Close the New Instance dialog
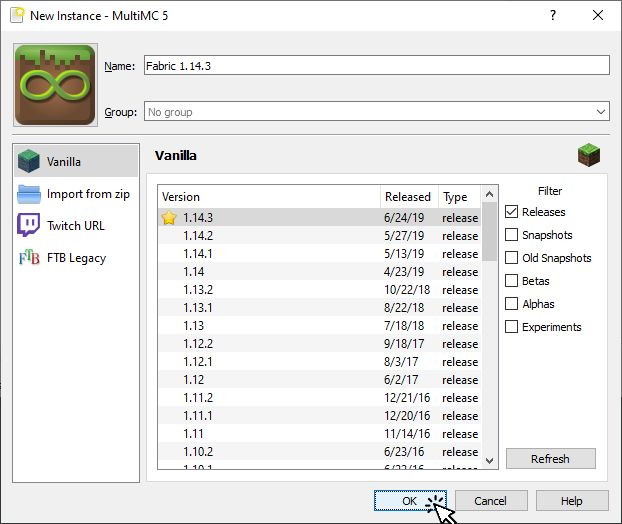The height and width of the screenshot is (524, 622). coord(598,15)
